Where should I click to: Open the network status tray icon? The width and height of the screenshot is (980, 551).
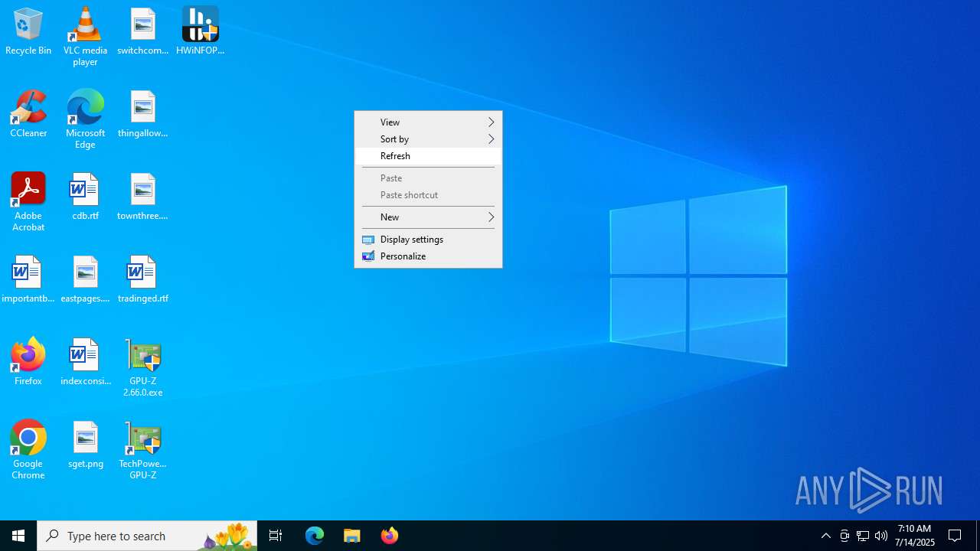(863, 536)
